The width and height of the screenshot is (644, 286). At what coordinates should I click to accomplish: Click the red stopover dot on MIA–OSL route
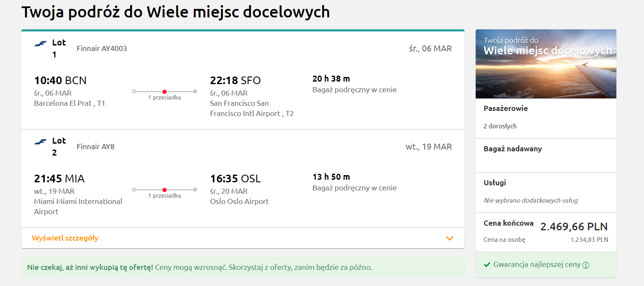[165, 190]
